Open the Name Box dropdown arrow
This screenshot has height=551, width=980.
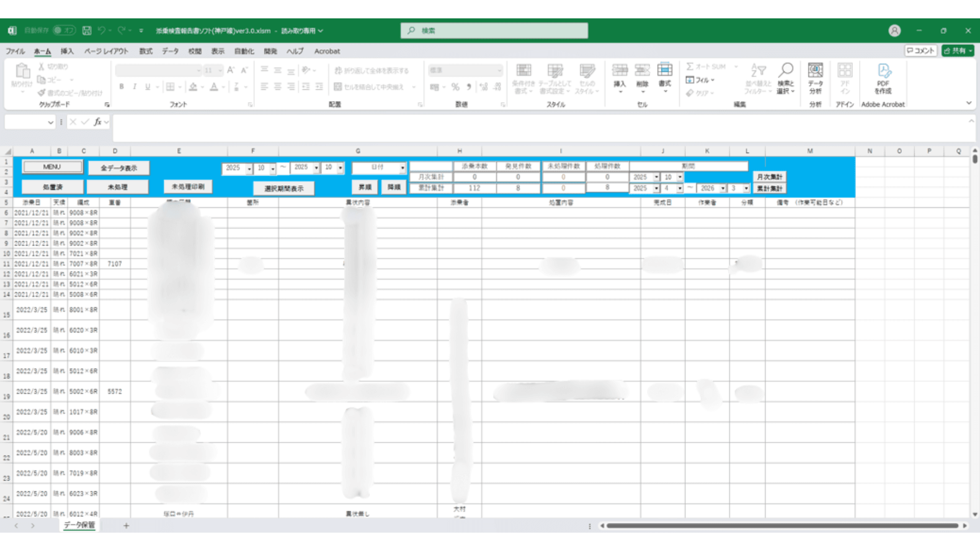pyautogui.click(x=50, y=122)
